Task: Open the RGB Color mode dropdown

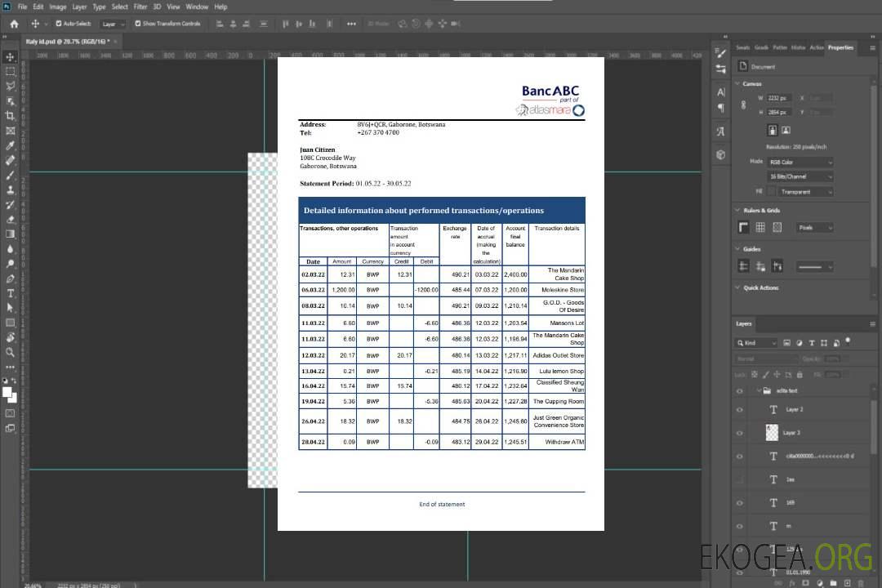Action: 800,162
